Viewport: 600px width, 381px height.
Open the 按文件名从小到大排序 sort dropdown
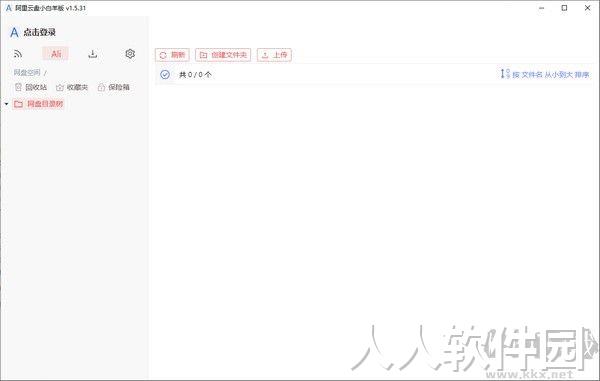[x=545, y=74]
